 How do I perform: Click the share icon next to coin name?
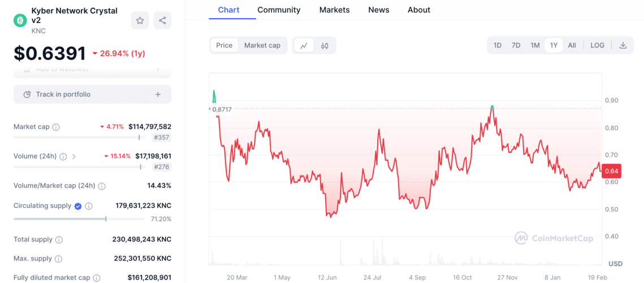[x=162, y=20]
